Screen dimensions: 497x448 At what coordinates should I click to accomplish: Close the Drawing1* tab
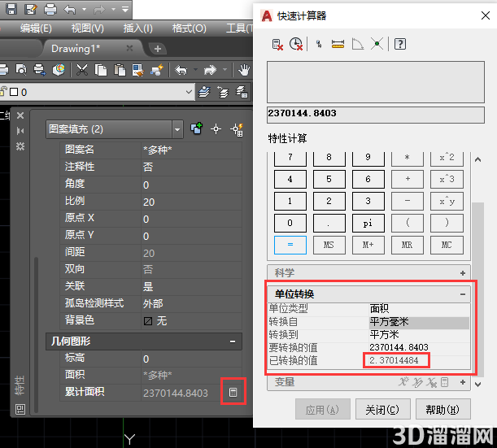(x=129, y=48)
